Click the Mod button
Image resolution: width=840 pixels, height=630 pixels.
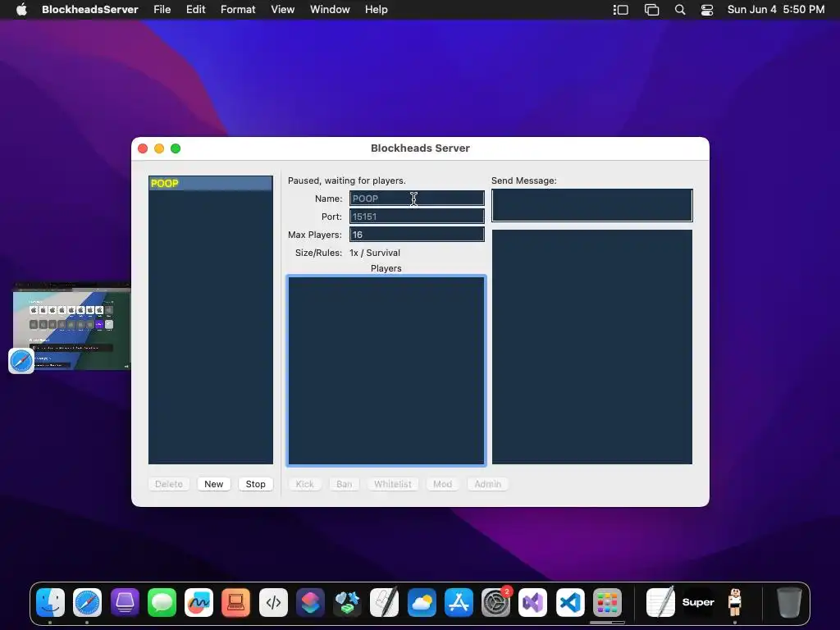pyautogui.click(x=442, y=484)
